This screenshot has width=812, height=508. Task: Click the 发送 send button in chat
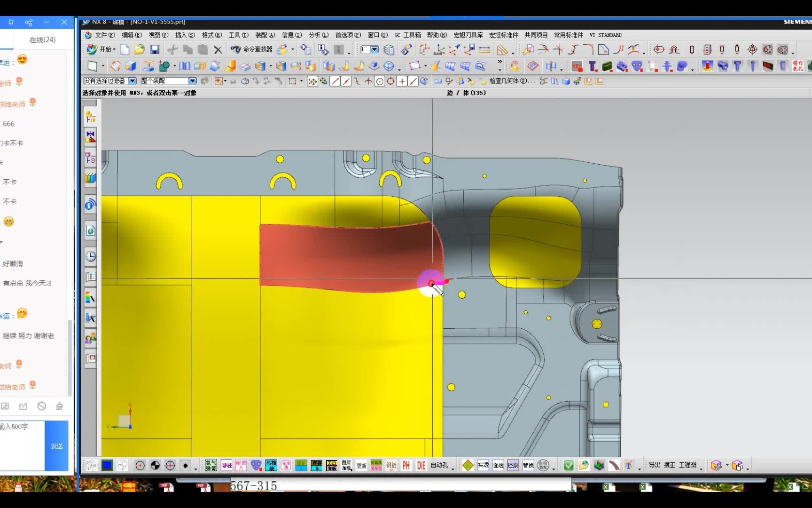click(56, 445)
